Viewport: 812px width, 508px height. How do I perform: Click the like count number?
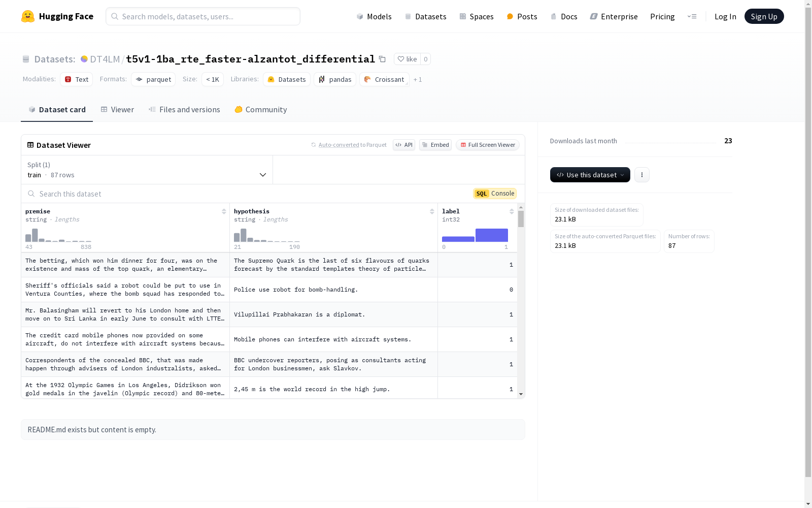(x=426, y=59)
